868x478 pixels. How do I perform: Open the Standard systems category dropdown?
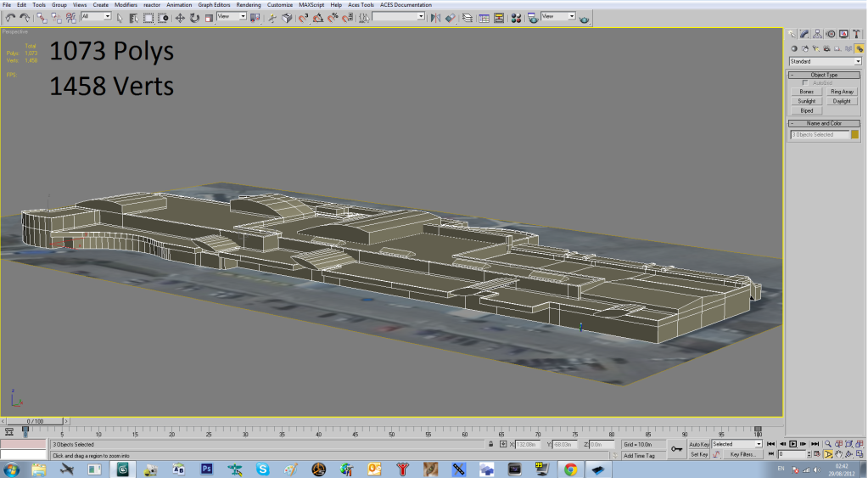(825, 61)
